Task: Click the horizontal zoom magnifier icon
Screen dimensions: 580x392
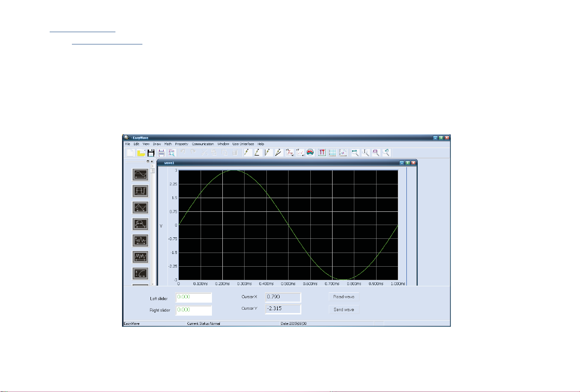Action: 355,152
